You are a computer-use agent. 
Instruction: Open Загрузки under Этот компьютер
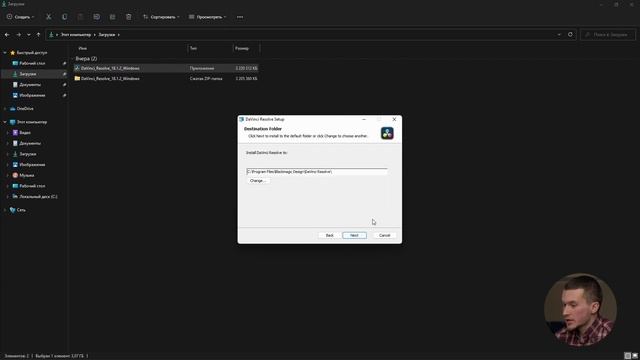[24, 154]
